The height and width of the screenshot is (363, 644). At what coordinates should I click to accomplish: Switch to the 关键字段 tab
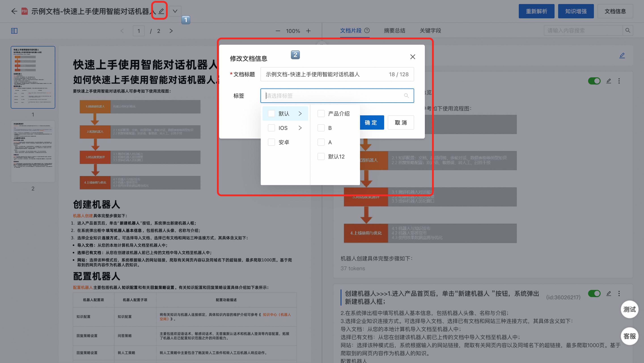(430, 30)
